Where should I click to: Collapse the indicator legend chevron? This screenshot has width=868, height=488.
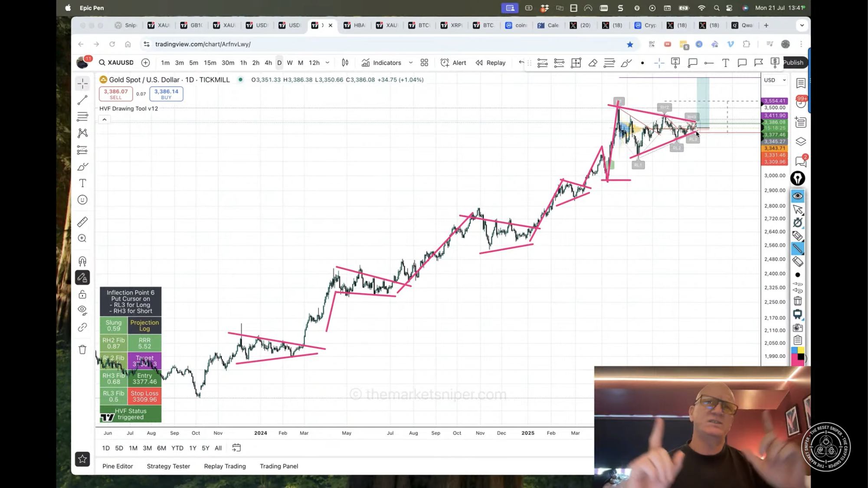[105, 120]
